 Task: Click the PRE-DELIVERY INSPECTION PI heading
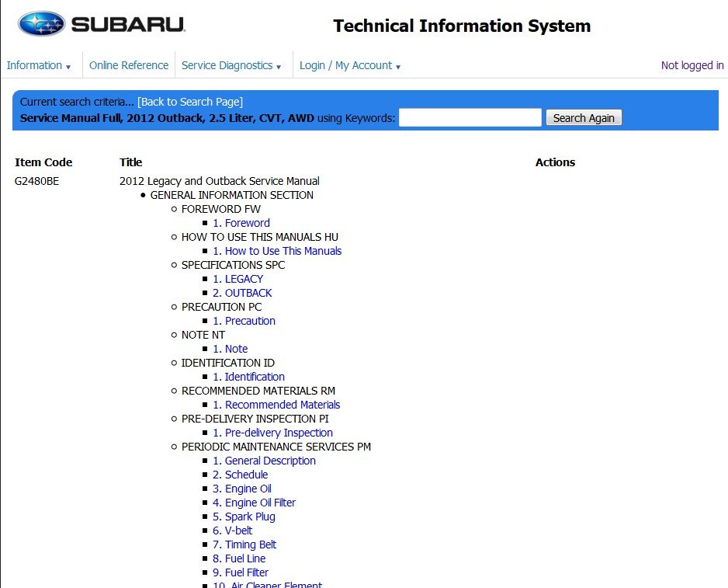(255, 419)
